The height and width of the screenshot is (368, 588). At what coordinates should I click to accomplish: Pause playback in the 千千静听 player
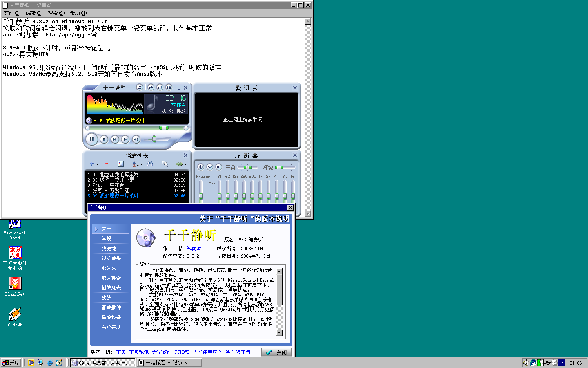(x=92, y=139)
